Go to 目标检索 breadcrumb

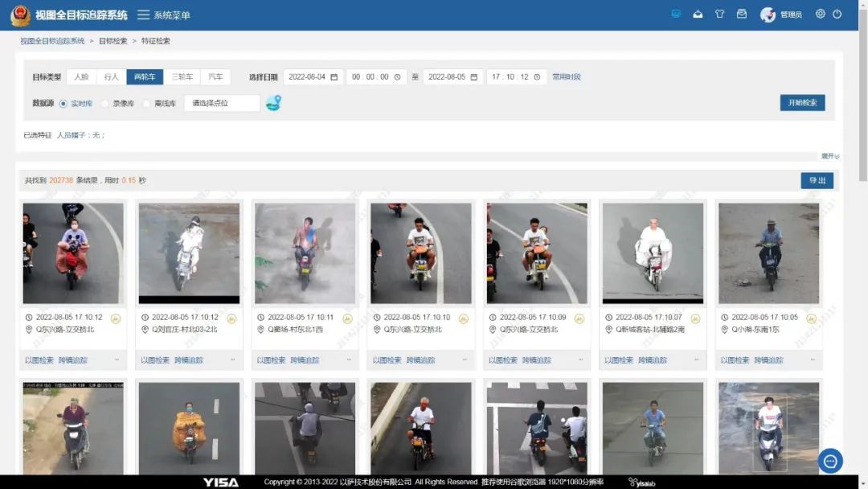[x=113, y=41]
